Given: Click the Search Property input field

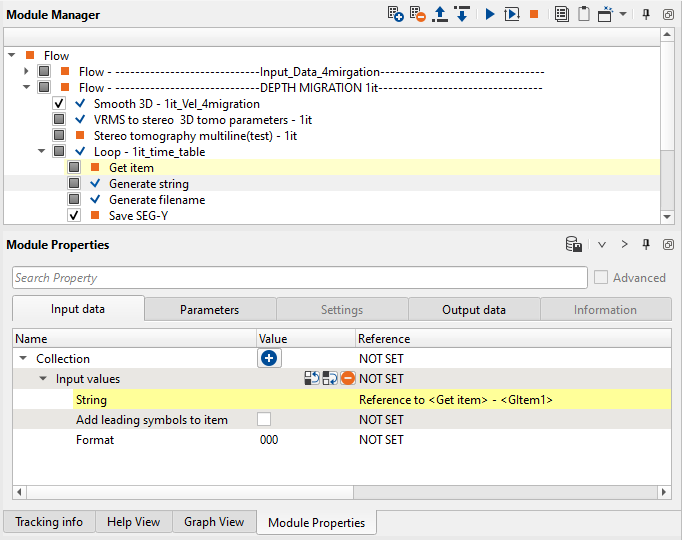Looking at the screenshot, I should pyautogui.click(x=299, y=278).
